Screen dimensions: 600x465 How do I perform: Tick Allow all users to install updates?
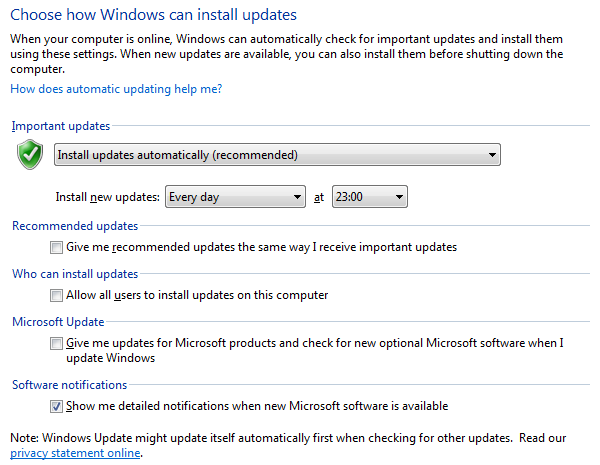pyautogui.click(x=56, y=295)
